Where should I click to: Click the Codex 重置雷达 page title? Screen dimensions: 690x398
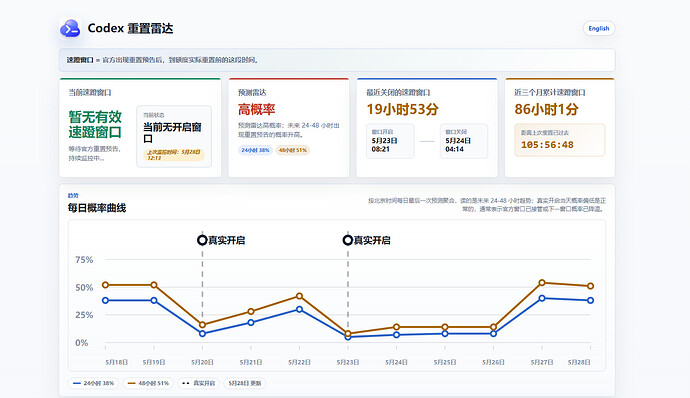[x=130, y=28]
